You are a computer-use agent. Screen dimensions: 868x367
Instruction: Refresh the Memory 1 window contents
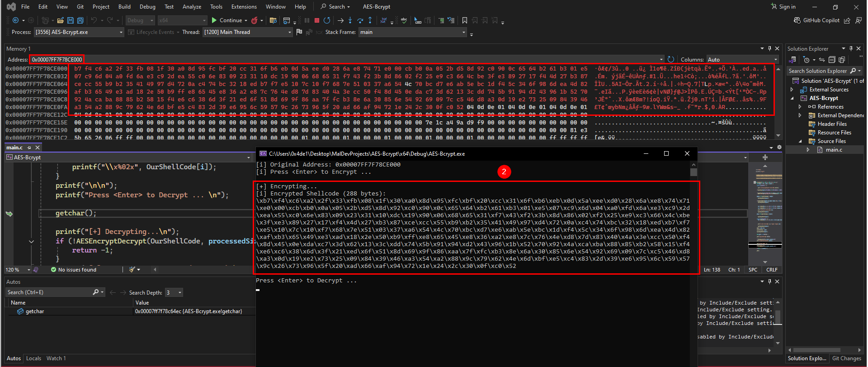click(x=671, y=59)
